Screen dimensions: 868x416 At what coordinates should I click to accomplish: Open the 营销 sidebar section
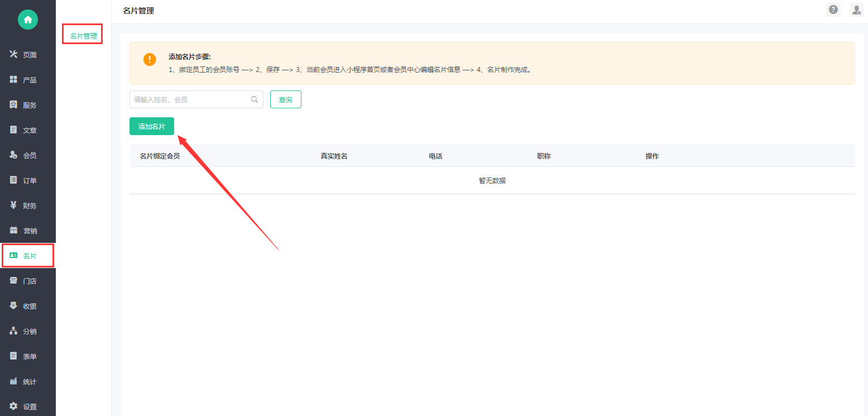click(28, 231)
